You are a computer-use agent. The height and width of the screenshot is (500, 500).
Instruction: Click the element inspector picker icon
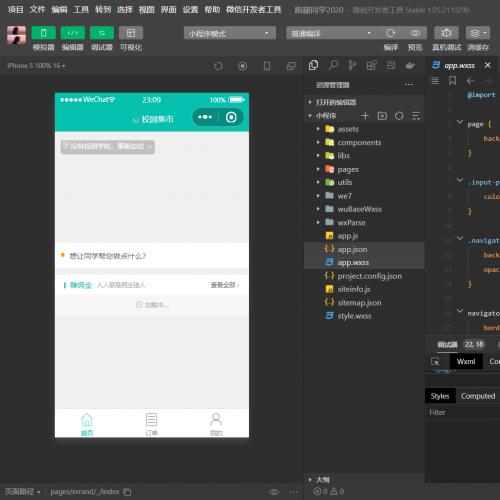tap(435, 361)
